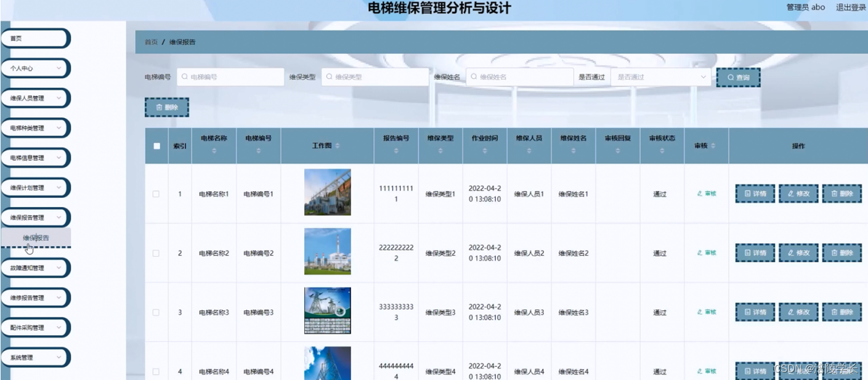868x380 pixels.
Task: Click 审核 link in row 电梯名称3
Action: (x=707, y=312)
